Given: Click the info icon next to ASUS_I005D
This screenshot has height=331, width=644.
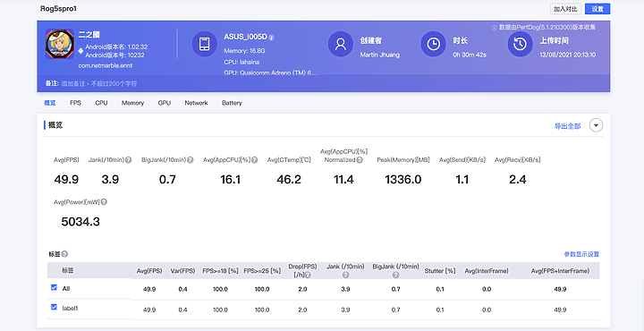Looking at the screenshot, I should [272, 38].
